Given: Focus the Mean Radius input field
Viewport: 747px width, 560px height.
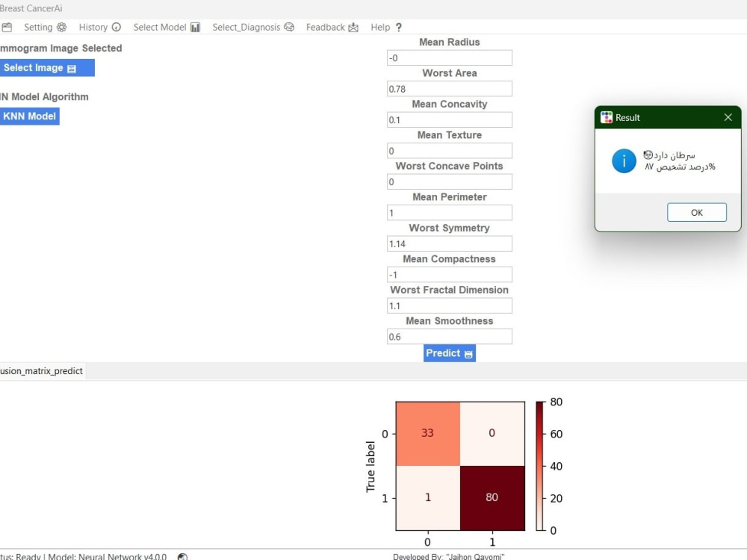Looking at the screenshot, I should (449, 57).
